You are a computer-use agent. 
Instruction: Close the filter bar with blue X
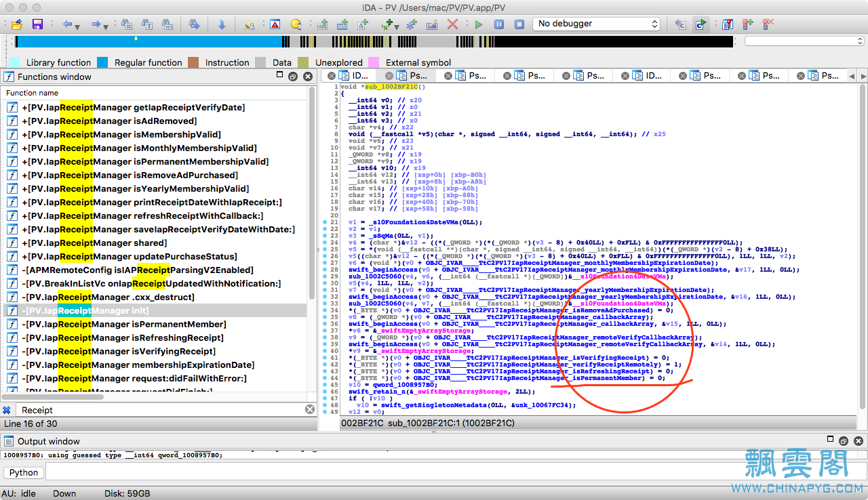coord(7,410)
